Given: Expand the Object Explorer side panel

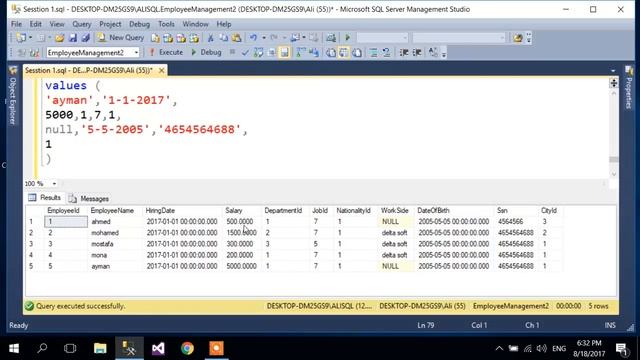Looking at the screenshot, I should coord(13,95).
